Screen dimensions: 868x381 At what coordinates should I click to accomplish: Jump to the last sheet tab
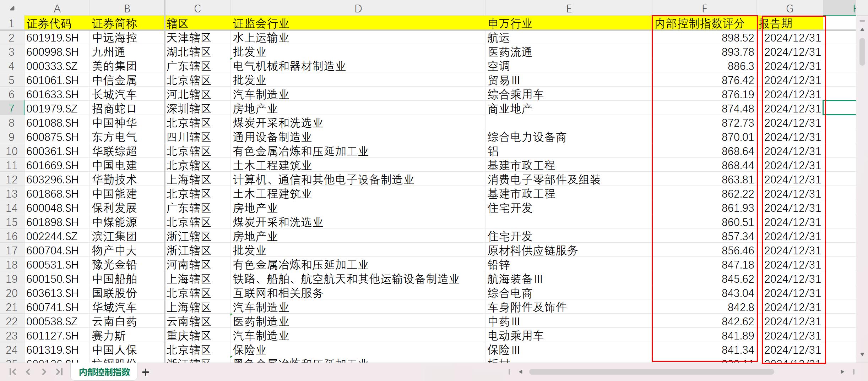(59, 372)
